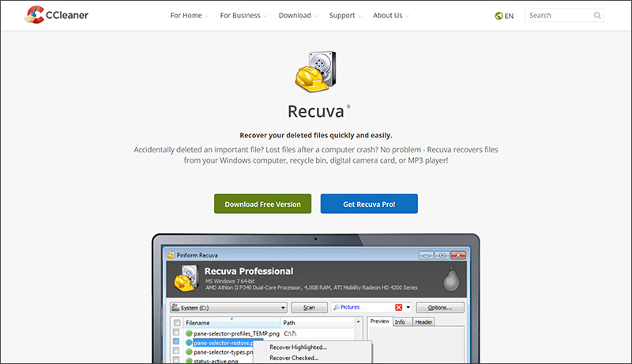The height and width of the screenshot is (364, 632).
Task: Click the CCleaner logo
Action: coord(56,15)
